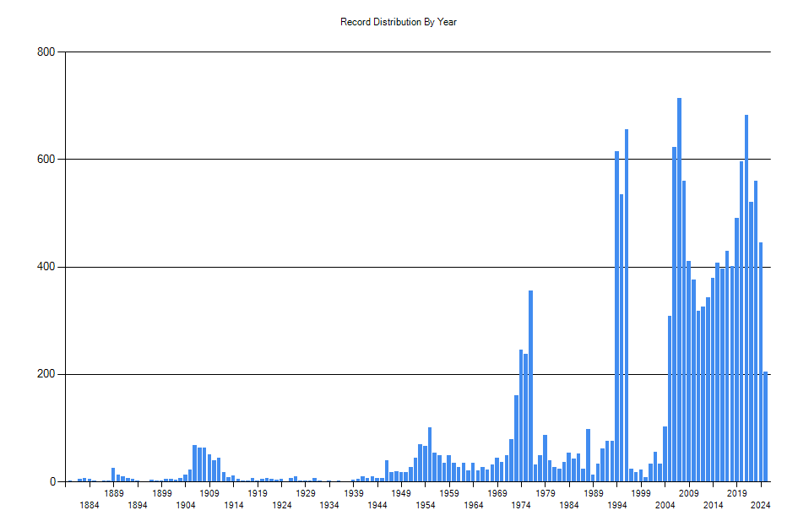Click the 1906 bar, tallest of early 1900s
This screenshot has width=798, height=532.
click(x=194, y=464)
